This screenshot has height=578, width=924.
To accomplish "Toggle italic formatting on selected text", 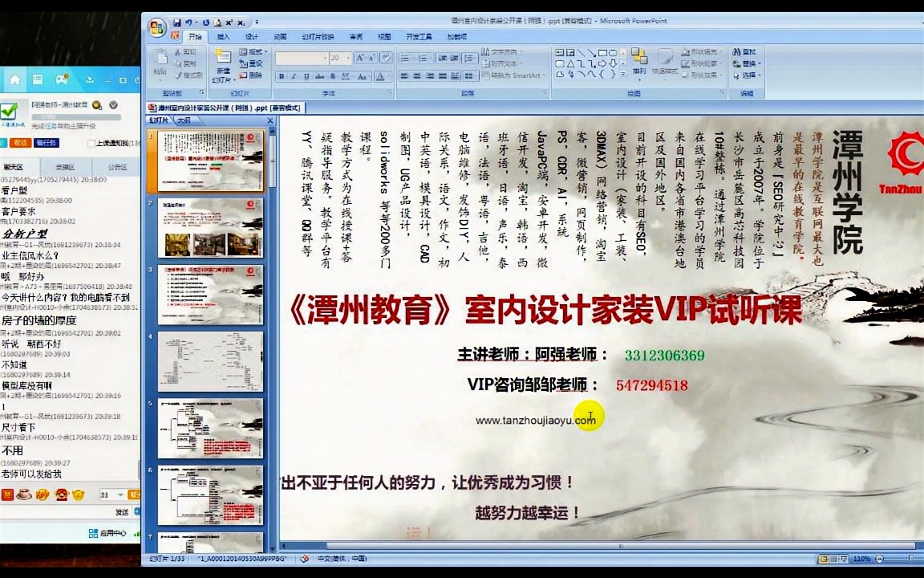I will [294, 75].
